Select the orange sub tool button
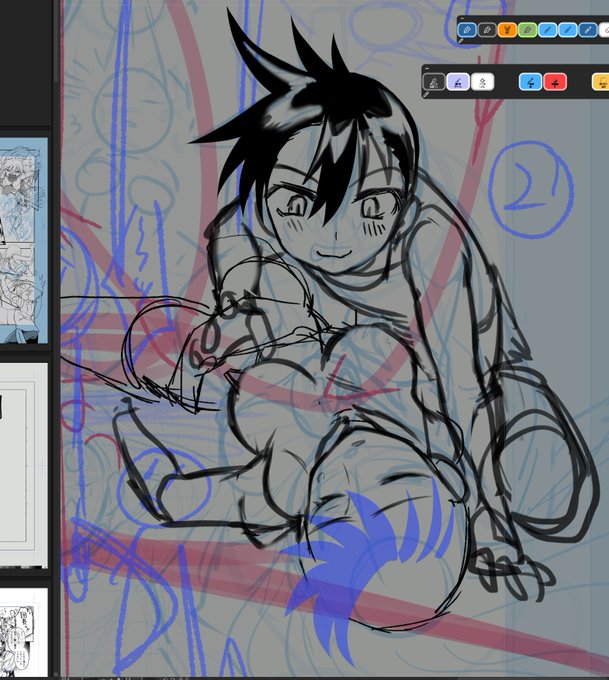Viewport: 609px width, 680px height. (x=507, y=30)
